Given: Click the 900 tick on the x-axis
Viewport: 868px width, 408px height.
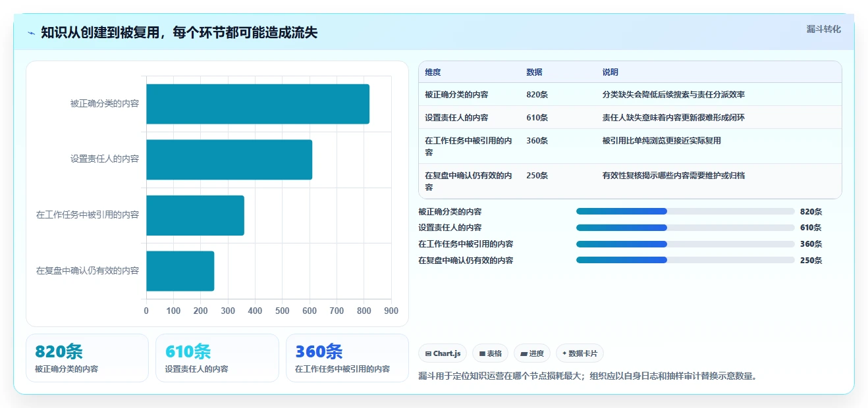Looking at the screenshot, I should [x=391, y=311].
